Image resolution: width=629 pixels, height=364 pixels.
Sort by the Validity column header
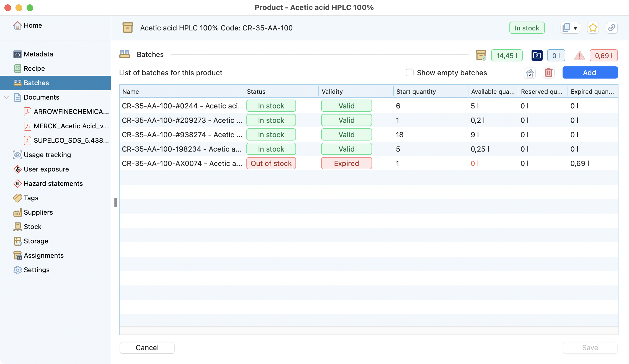332,92
